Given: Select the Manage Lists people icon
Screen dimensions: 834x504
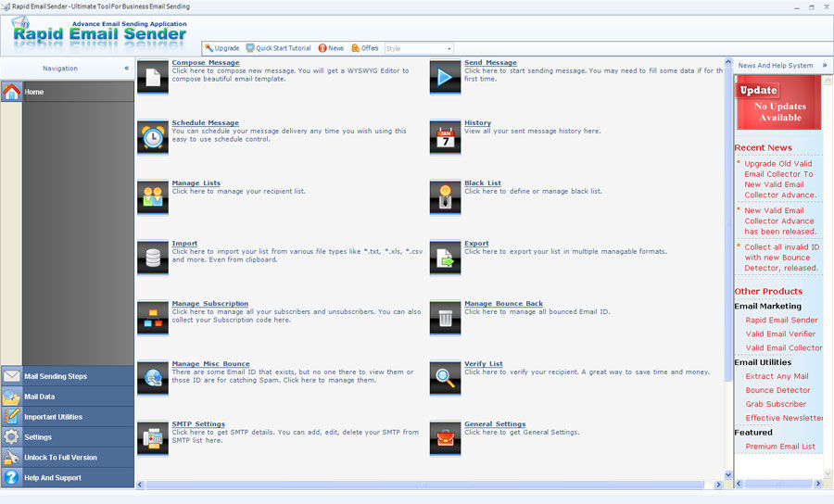Looking at the screenshot, I should (153, 197).
